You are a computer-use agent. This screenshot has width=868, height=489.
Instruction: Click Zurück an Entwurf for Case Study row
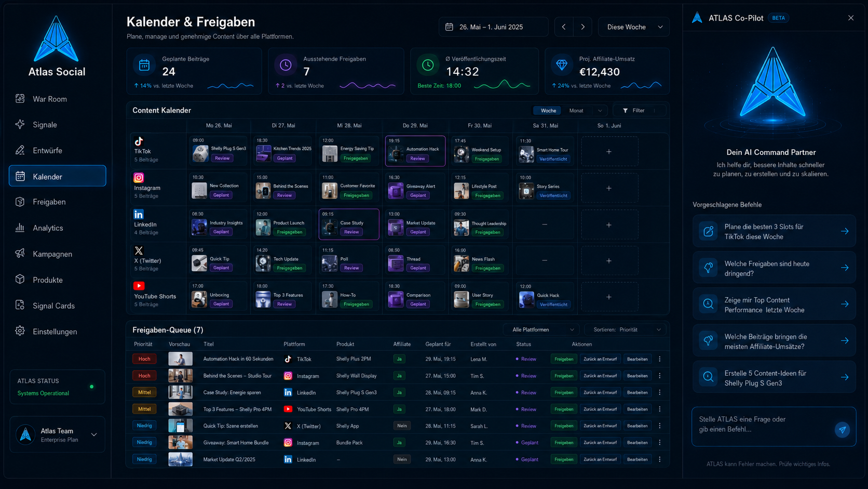(600, 392)
